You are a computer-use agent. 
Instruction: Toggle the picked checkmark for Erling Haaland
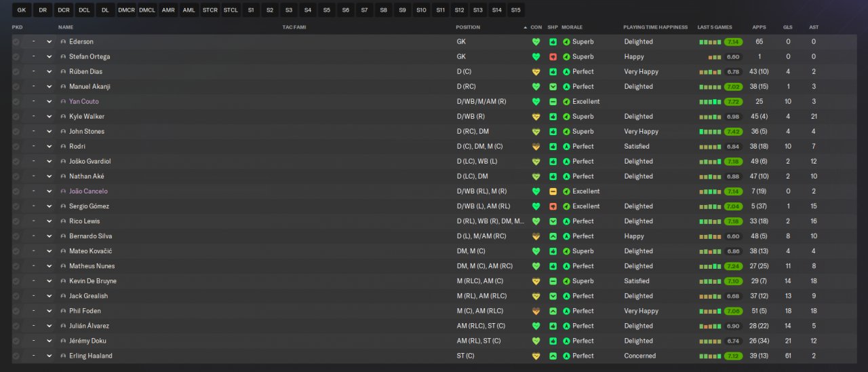(16, 355)
